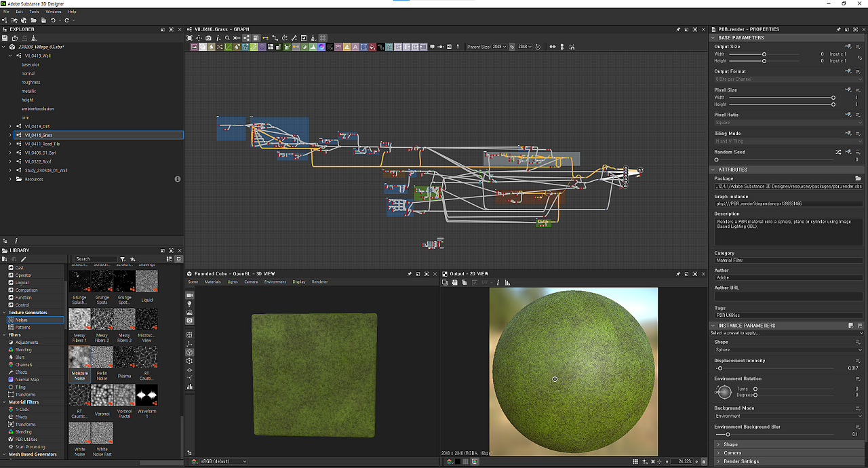The image size is (868, 468).
Task: Select the basecolor output in Explorer
Action: (30, 64)
